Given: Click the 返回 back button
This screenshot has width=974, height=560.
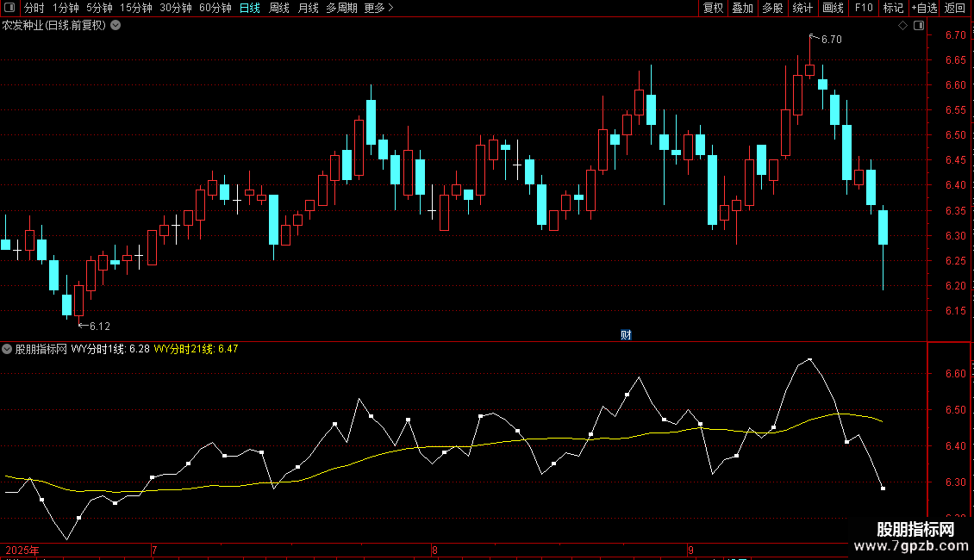Looking at the screenshot, I should pyautogui.click(x=955, y=8).
